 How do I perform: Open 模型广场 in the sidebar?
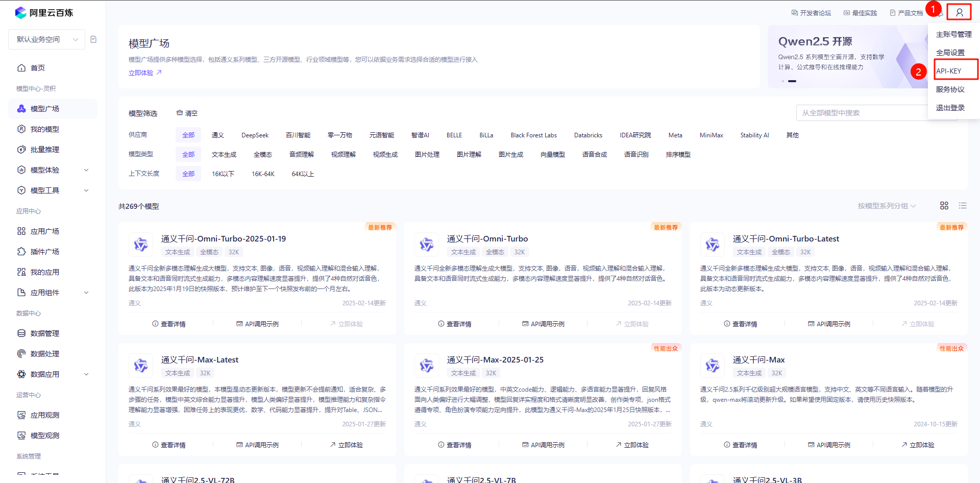pos(53,109)
